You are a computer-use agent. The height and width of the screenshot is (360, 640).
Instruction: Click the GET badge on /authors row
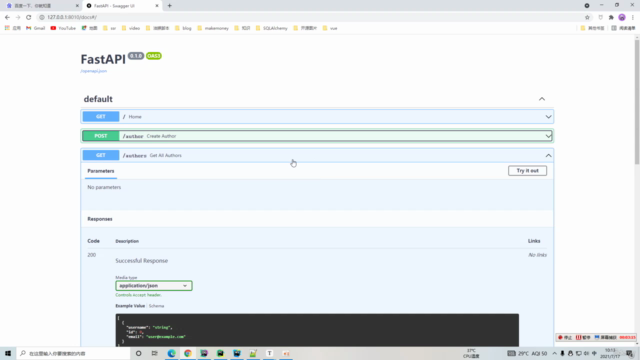(101, 156)
